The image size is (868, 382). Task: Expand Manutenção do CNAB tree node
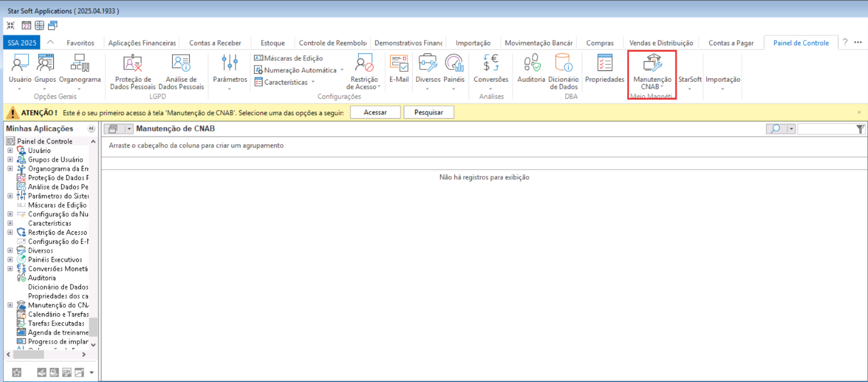10,305
